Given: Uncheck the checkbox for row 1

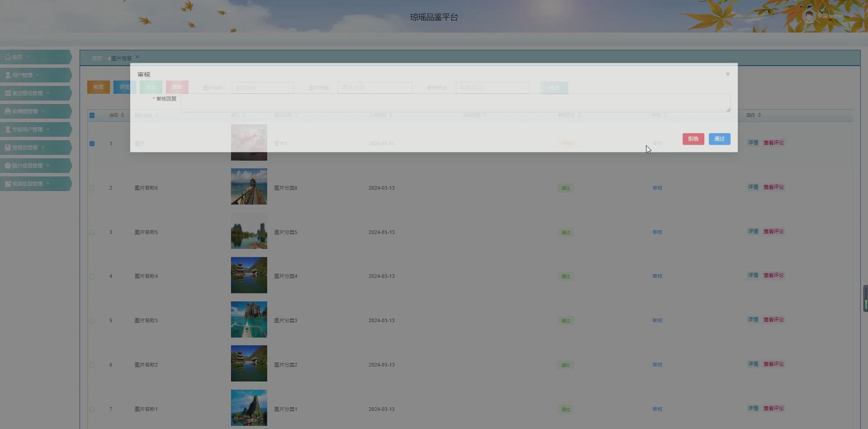Looking at the screenshot, I should click(92, 144).
